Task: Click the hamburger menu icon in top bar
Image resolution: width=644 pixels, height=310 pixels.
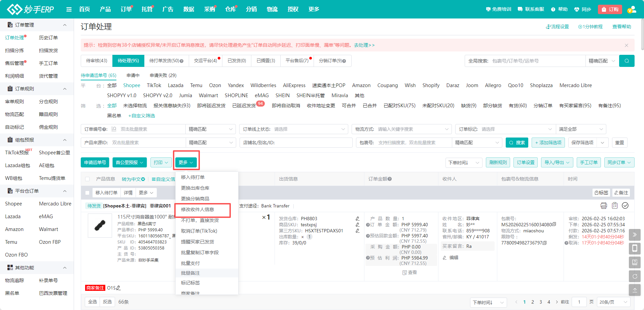Action: (x=69, y=9)
